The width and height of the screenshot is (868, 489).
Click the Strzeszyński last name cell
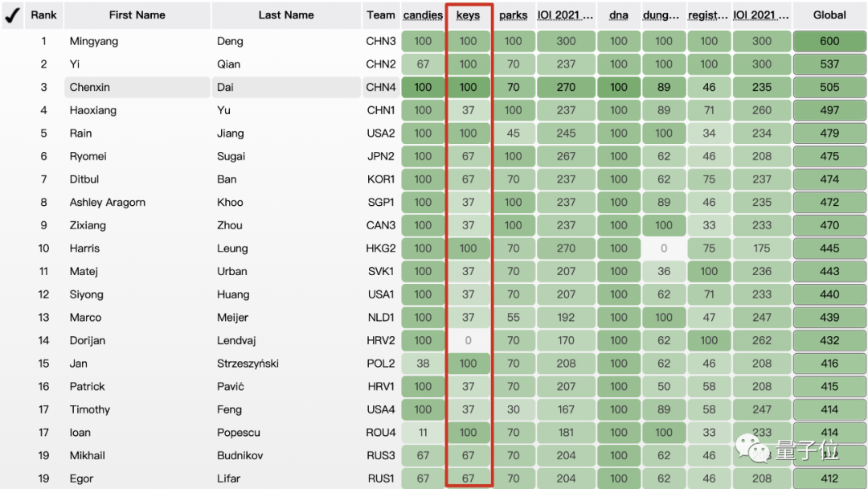click(248, 364)
